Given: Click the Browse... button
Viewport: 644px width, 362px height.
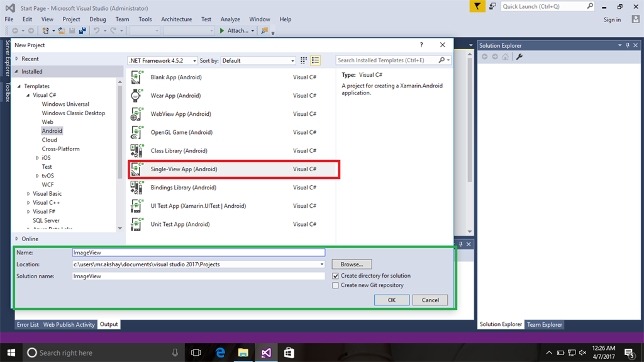Looking at the screenshot, I should point(352,264).
